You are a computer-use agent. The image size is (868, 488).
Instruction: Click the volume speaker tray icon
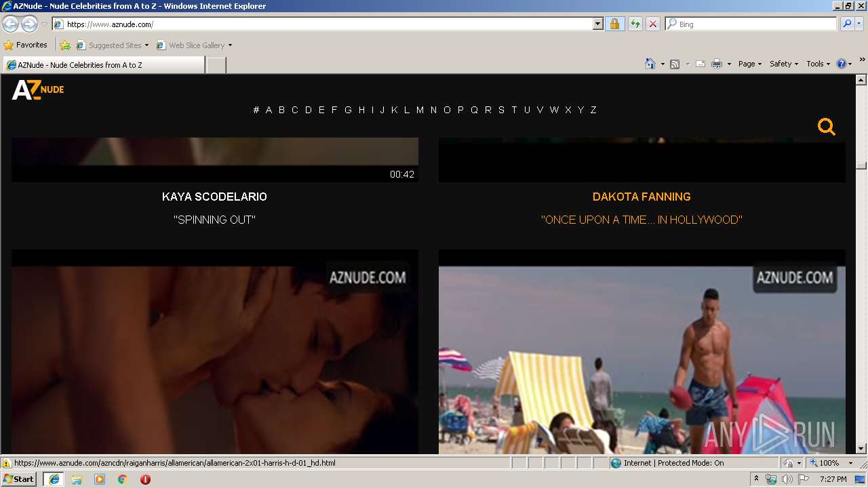[x=787, y=479]
